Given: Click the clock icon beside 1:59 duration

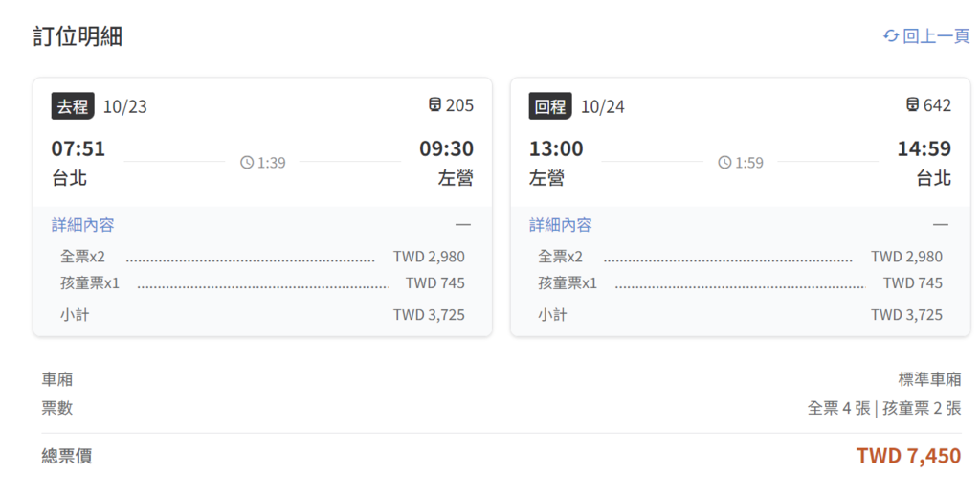Looking at the screenshot, I should click(724, 163).
